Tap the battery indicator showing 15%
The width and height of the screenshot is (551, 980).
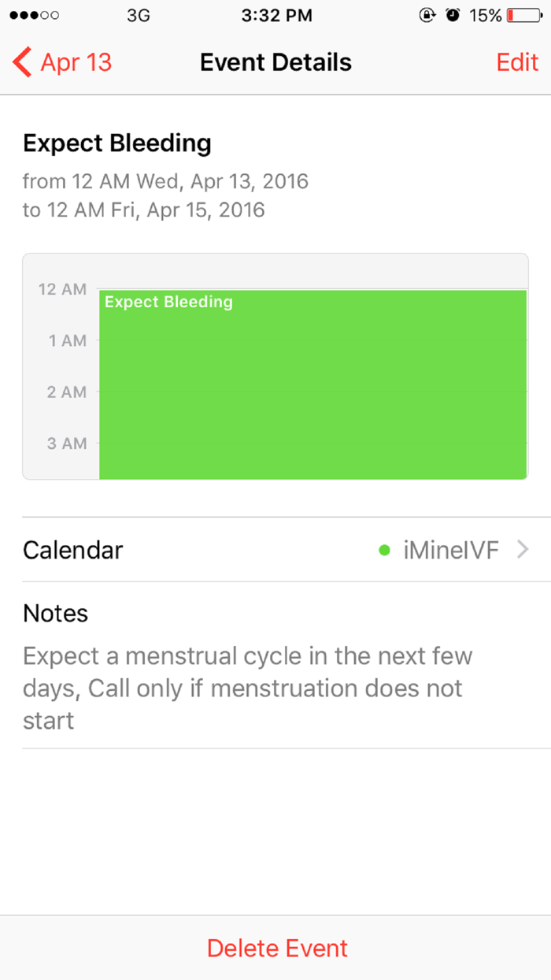[504, 14]
